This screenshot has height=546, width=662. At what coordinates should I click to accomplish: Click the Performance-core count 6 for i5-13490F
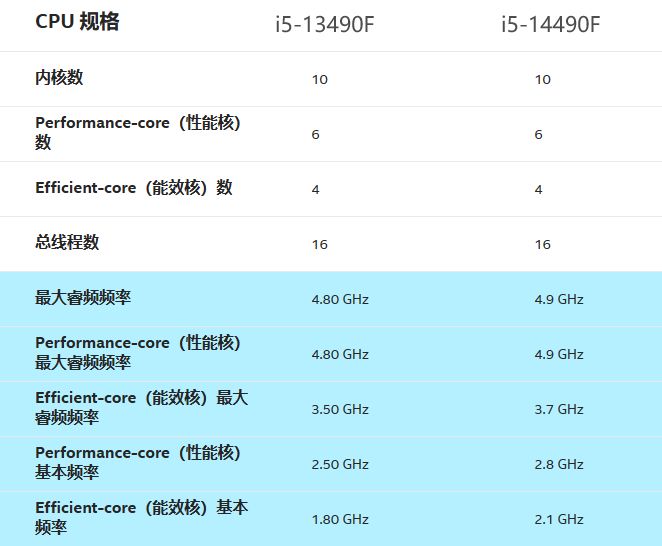click(315, 134)
